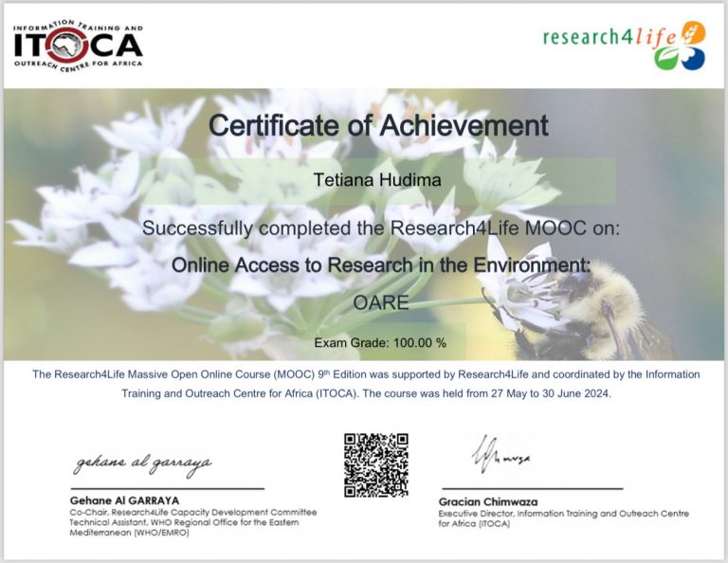This screenshot has height=563, width=728.
Task: Click 'Executive Director, Information Training and Outreach Centre'
Action: (564, 514)
